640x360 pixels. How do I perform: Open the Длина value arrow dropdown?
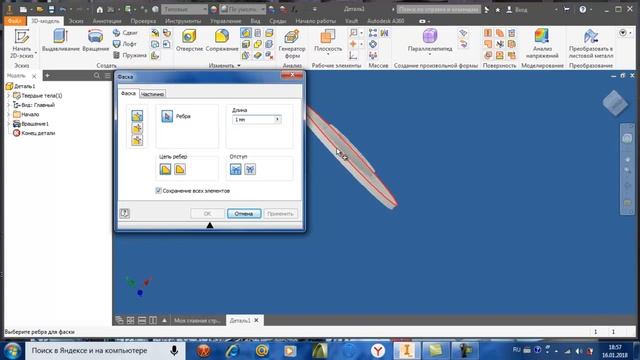pos(277,119)
